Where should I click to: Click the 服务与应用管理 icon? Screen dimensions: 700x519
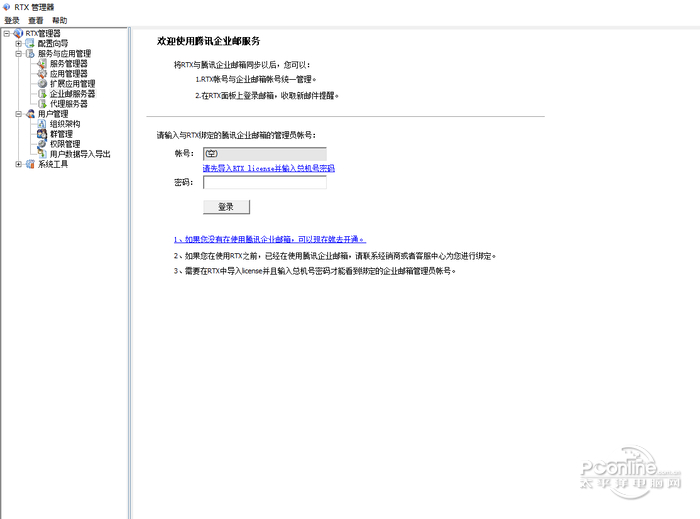(x=30, y=54)
